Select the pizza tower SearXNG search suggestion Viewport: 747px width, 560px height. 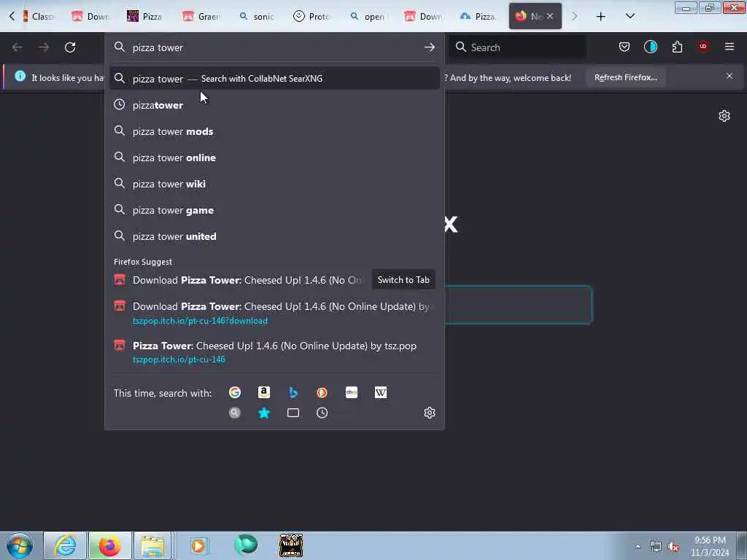click(274, 79)
